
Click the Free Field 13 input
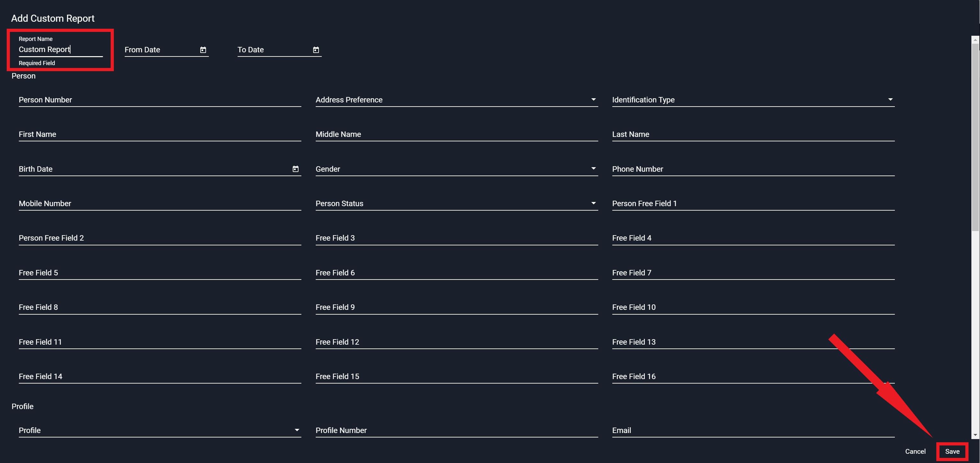click(x=753, y=342)
